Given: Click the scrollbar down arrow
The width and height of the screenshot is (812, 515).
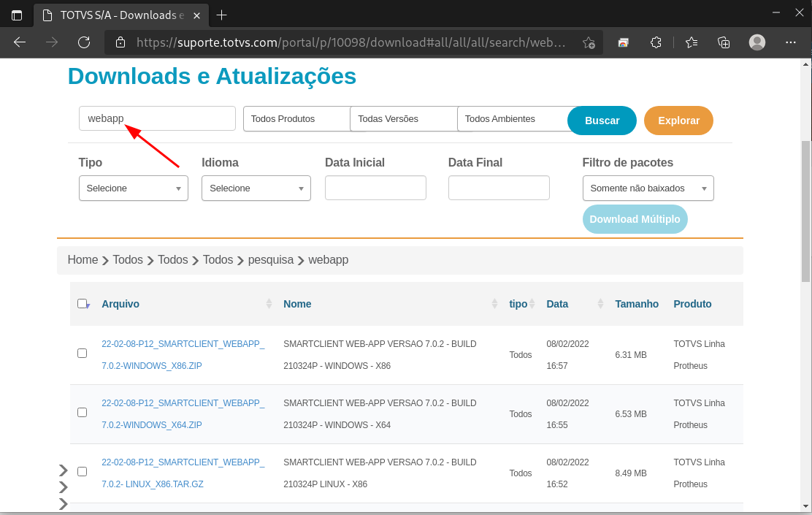Looking at the screenshot, I should (x=805, y=506).
